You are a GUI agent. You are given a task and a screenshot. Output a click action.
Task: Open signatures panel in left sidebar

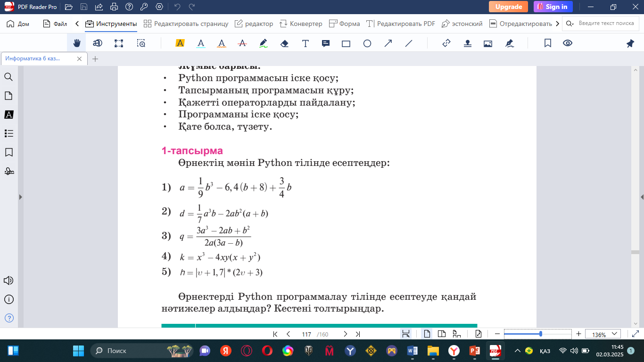(x=8, y=171)
